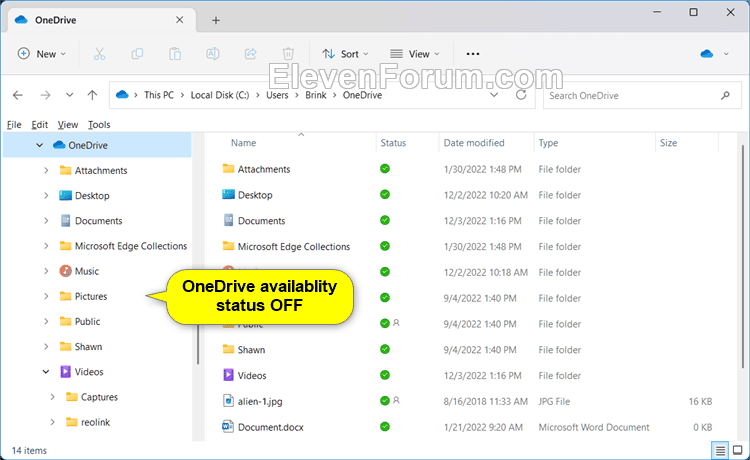Select Pictures in the navigation tree
The height and width of the screenshot is (460, 750).
90,296
